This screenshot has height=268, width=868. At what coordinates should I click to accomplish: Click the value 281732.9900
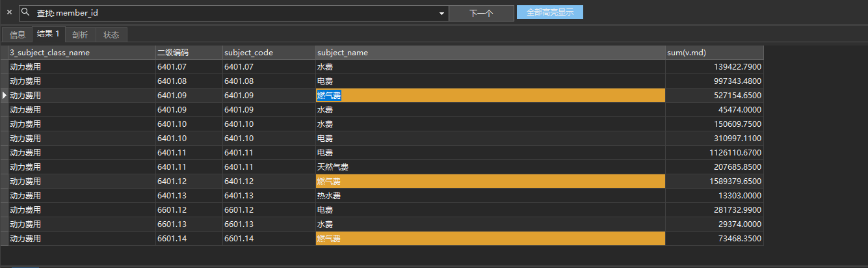[x=737, y=210]
